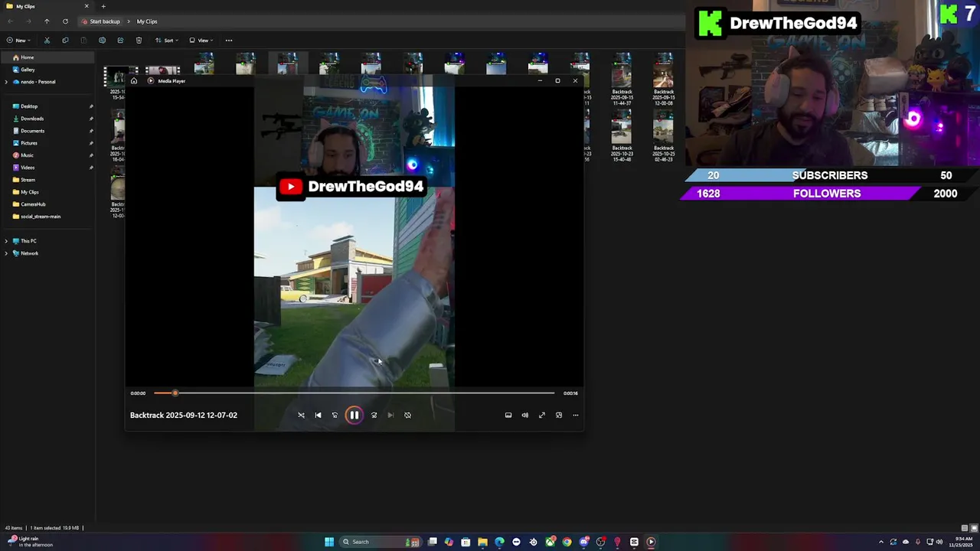This screenshot has height=551, width=980.
Task: Click My Clips in the address breadcrumb
Action: 147,21
